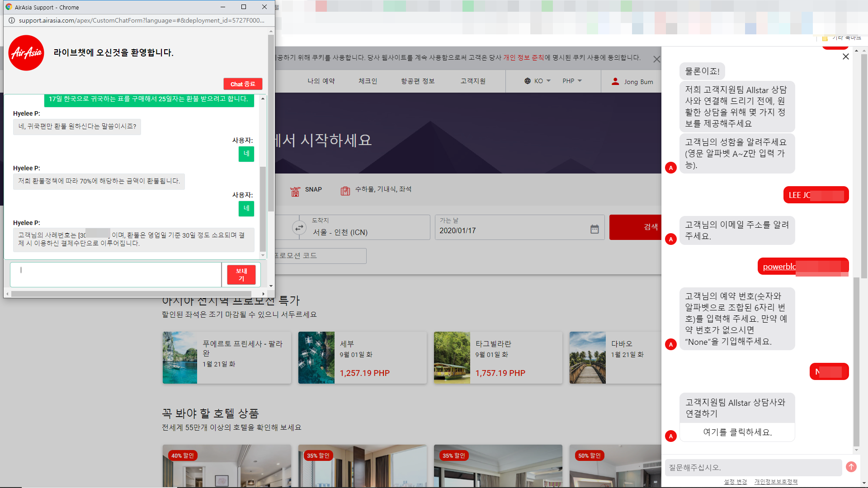This screenshot has width=868, height=488.
Task: Send chatbot message with red arrow icon
Action: (851, 467)
